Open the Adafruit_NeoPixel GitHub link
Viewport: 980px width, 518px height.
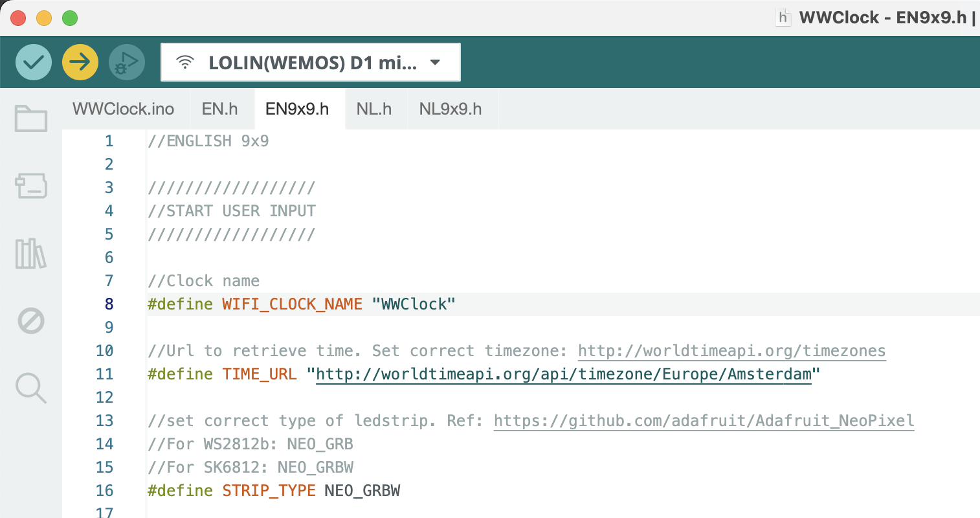[x=704, y=421]
